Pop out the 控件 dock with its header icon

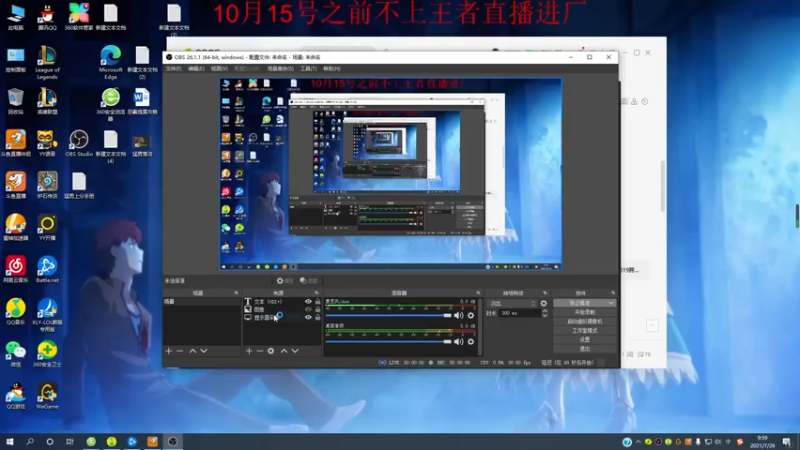pyautogui.click(x=613, y=293)
